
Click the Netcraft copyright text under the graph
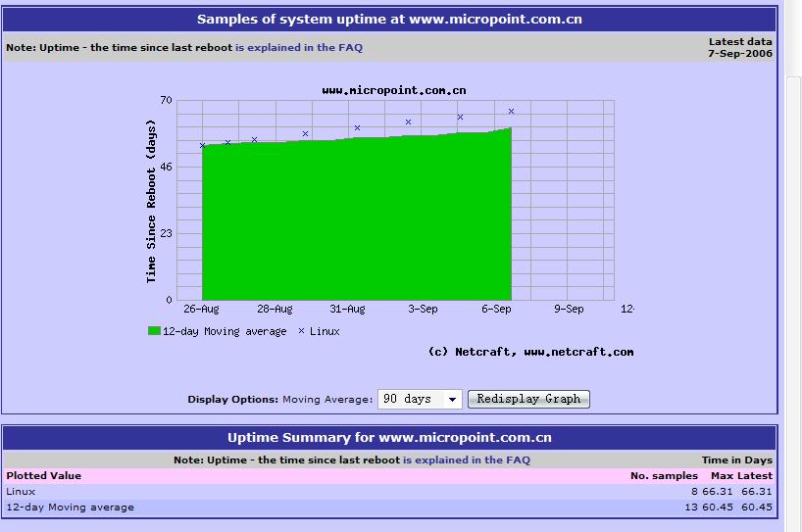pyautogui.click(x=530, y=352)
